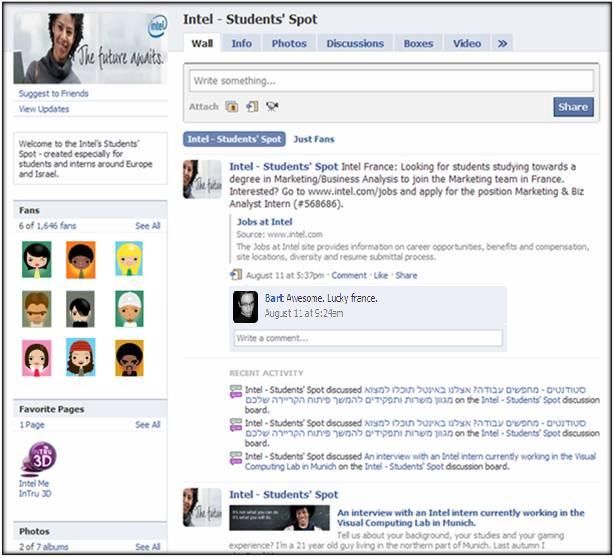Click the Write a comment field
Viewport: 614px width, 558px height.
(x=368, y=338)
